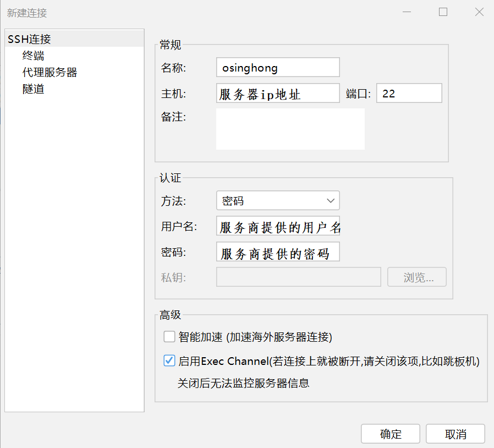Click the 密码 input field
Screen dimensions: 494x448
(x=278, y=252)
